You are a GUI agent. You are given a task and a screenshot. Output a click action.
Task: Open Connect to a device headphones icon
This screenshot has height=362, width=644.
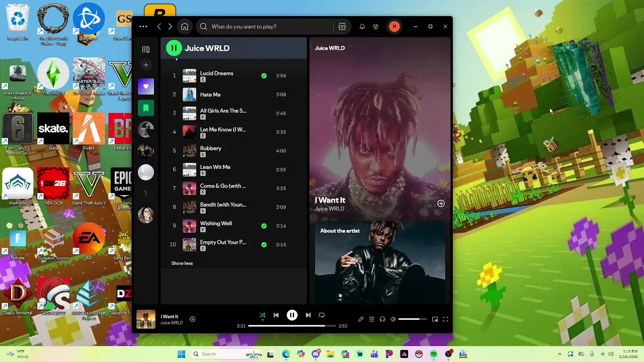coord(382,319)
